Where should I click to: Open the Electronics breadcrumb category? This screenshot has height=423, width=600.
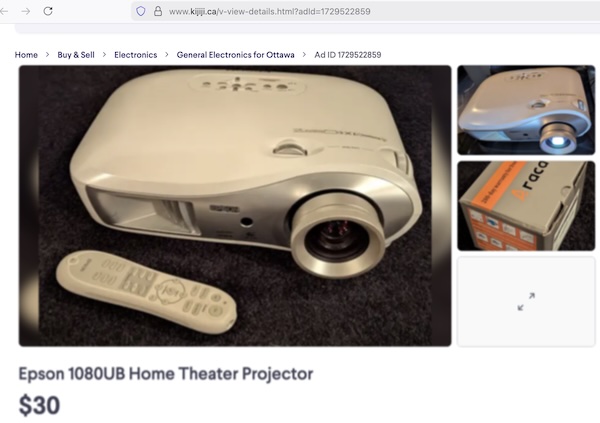[135, 55]
